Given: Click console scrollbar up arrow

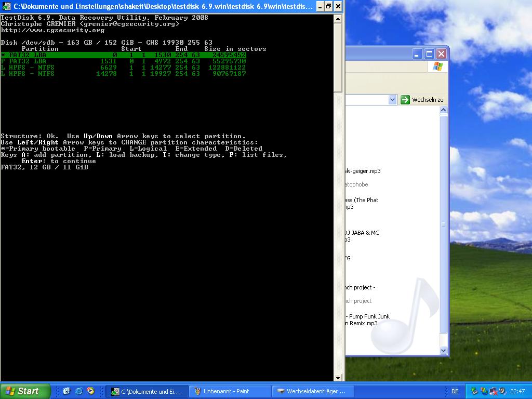Looking at the screenshot, I should pyautogui.click(x=338, y=19).
